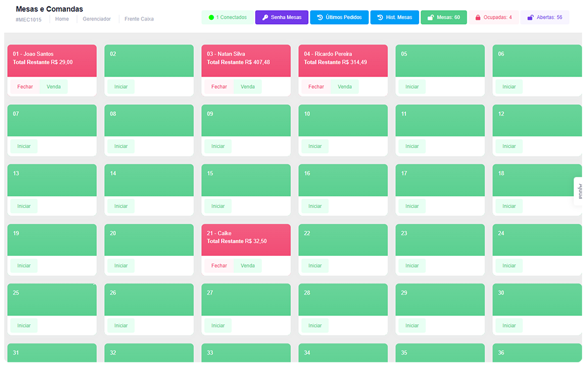Image resolution: width=588 pixels, height=367 pixels.
Task: Close Ricardo Pereira's table 04 via Fechar
Action: pyautogui.click(x=316, y=87)
